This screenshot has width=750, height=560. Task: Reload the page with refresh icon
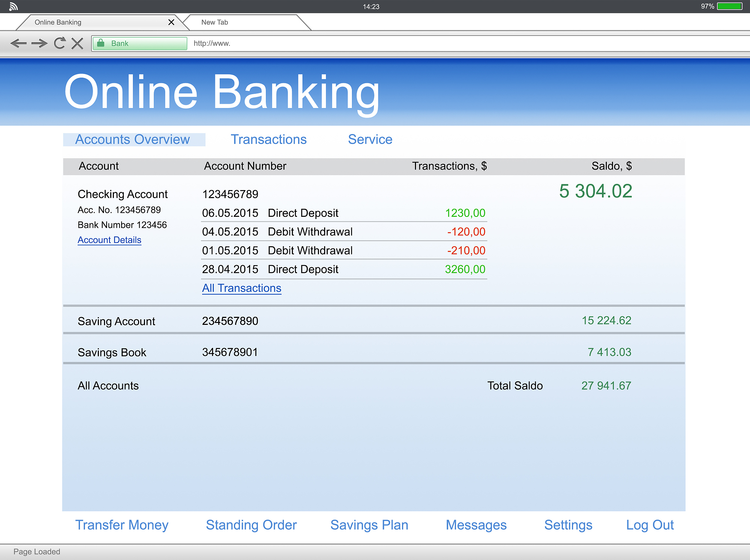[60, 43]
